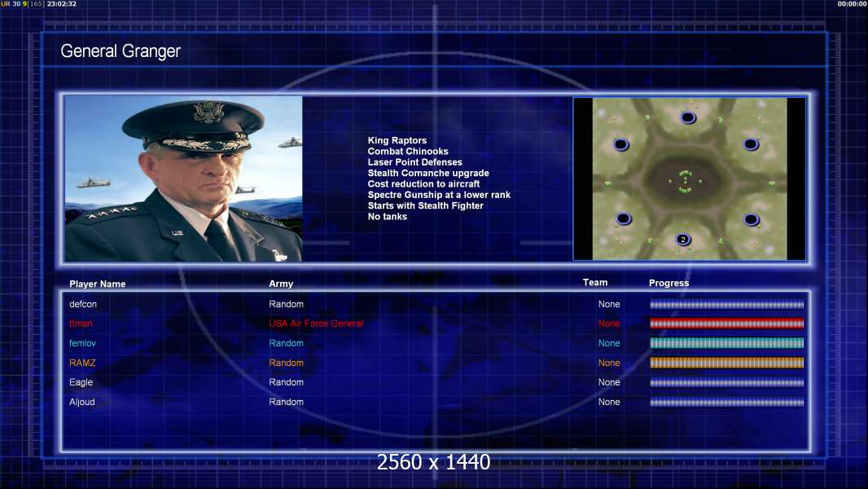Click the red progress bar for ttman
Screen dimensions: 868x489
point(726,324)
